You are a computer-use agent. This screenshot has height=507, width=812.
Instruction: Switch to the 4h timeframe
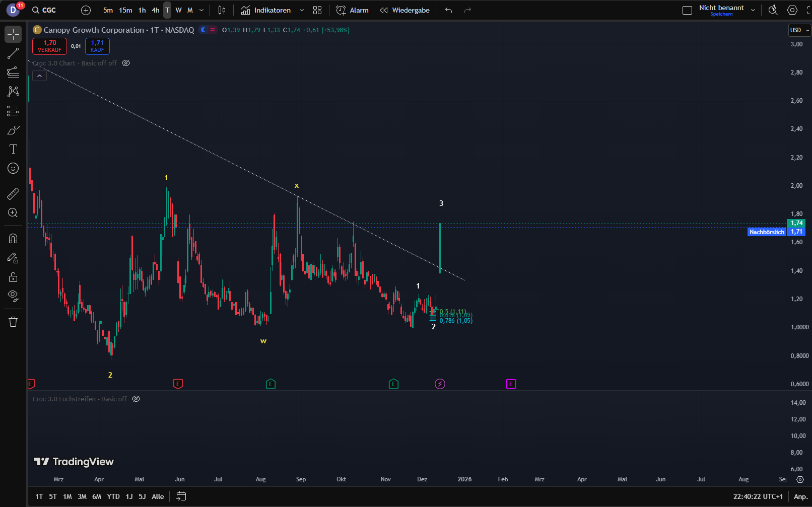(x=155, y=10)
